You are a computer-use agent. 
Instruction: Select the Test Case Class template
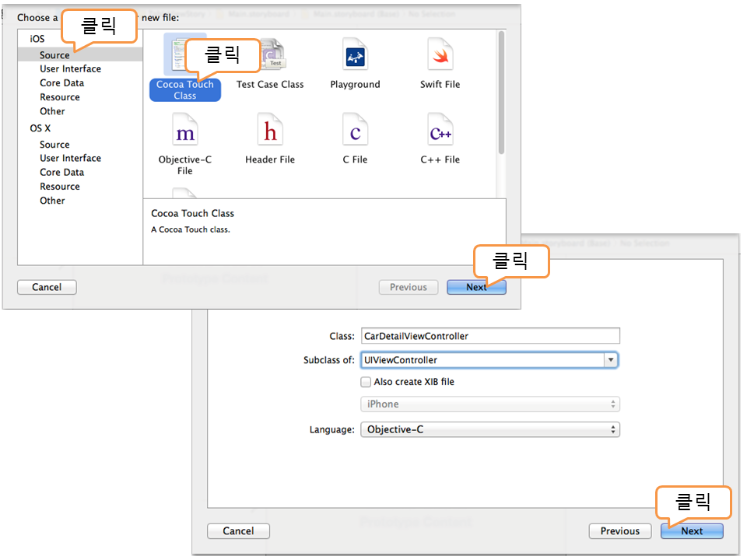pos(270,84)
